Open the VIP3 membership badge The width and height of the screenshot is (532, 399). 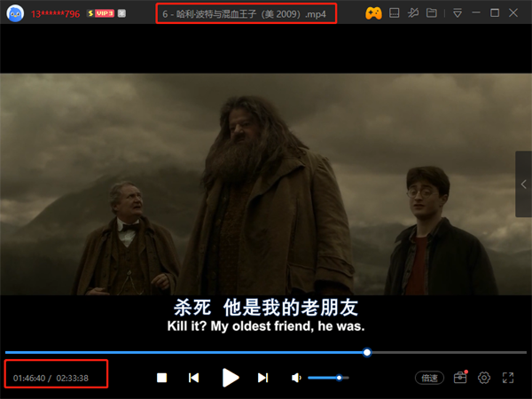click(101, 13)
